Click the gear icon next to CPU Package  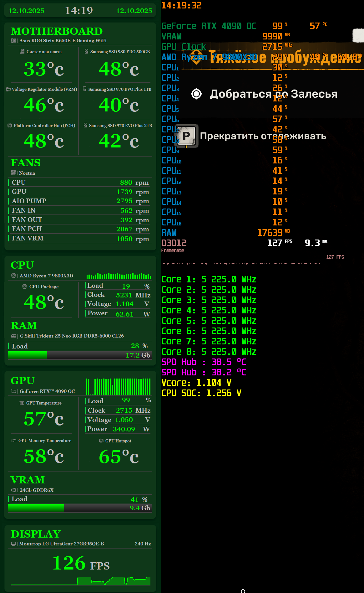click(24, 286)
